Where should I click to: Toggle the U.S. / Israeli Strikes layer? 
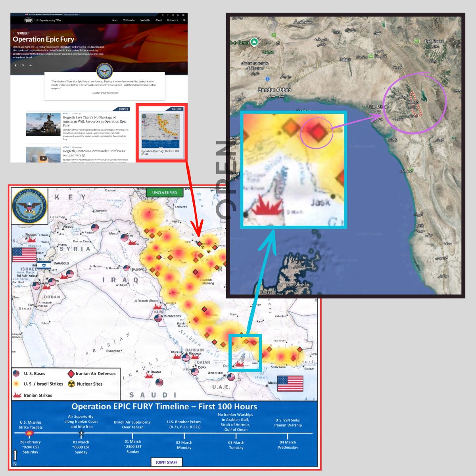coord(16,384)
